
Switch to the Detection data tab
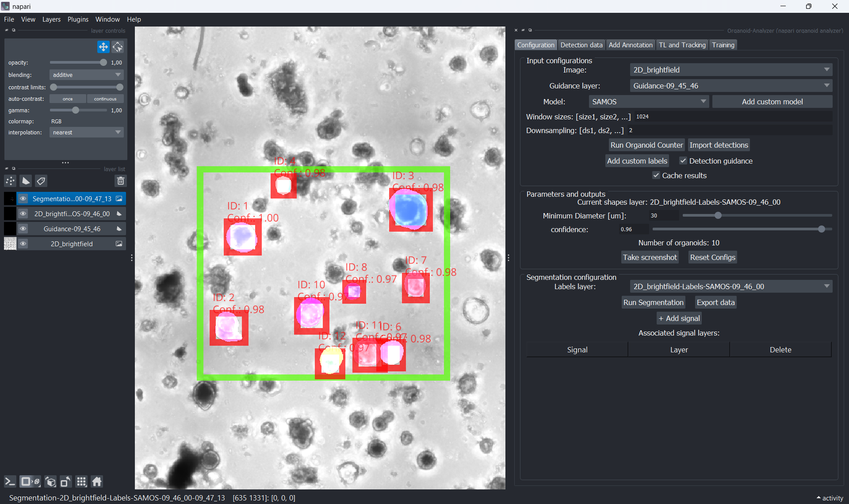581,45
